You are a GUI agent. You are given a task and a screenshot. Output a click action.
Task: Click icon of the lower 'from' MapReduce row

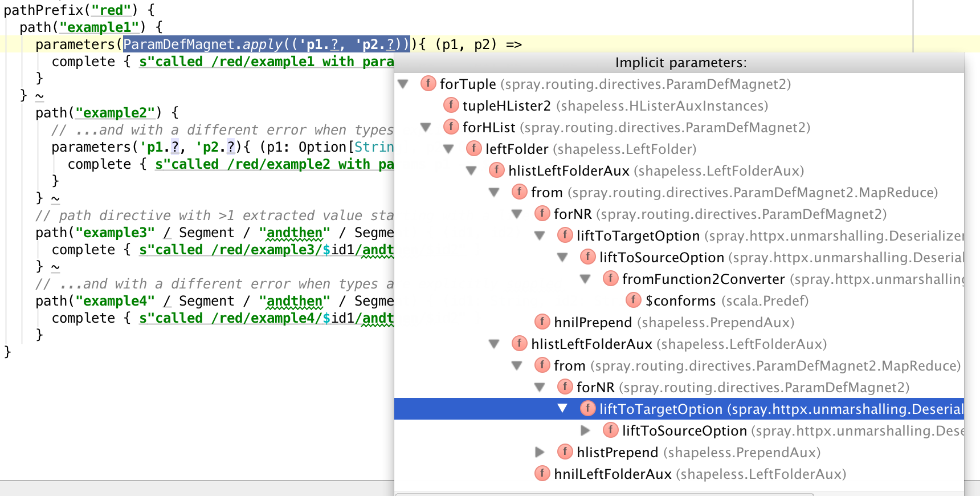pyautogui.click(x=542, y=365)
